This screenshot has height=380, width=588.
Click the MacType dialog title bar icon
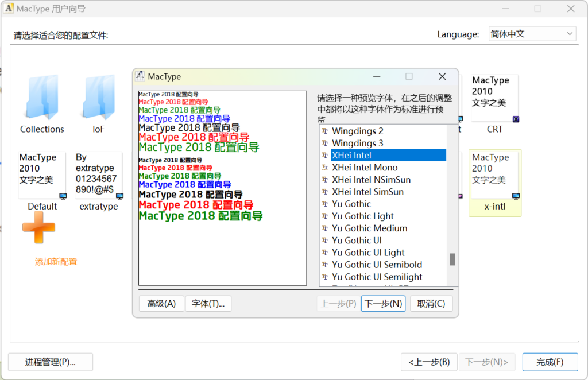click(140, 76)
